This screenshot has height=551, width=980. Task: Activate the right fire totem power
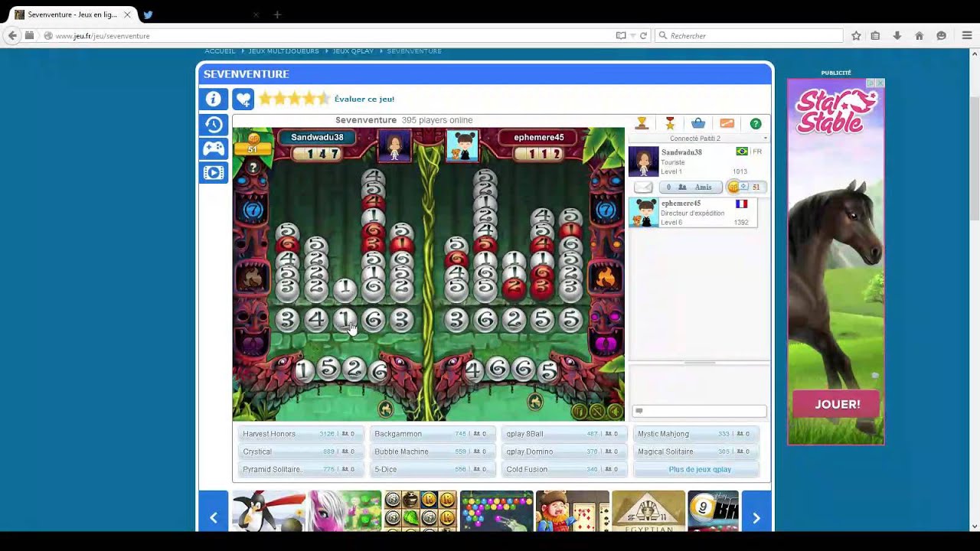pos(606,277)
